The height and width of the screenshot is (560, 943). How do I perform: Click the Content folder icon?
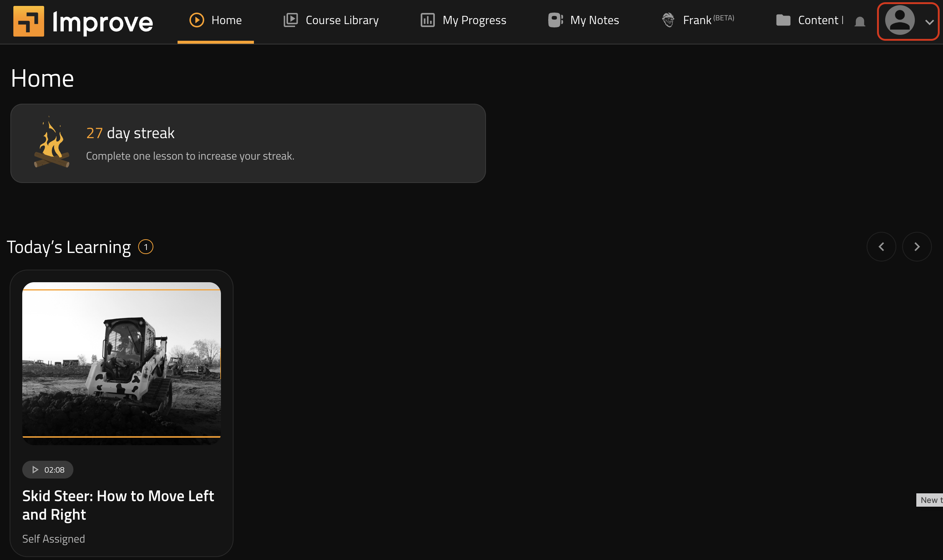click(x=783, y=20)
